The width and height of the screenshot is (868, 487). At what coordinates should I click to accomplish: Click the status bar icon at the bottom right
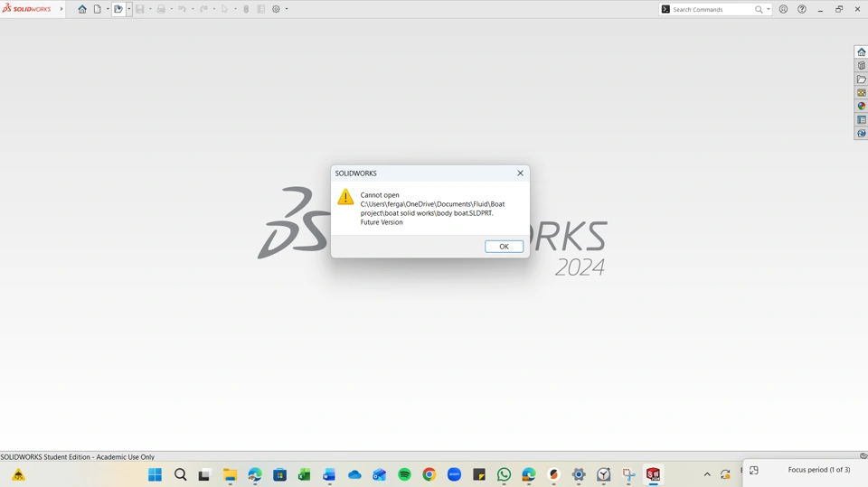point(863,456)
